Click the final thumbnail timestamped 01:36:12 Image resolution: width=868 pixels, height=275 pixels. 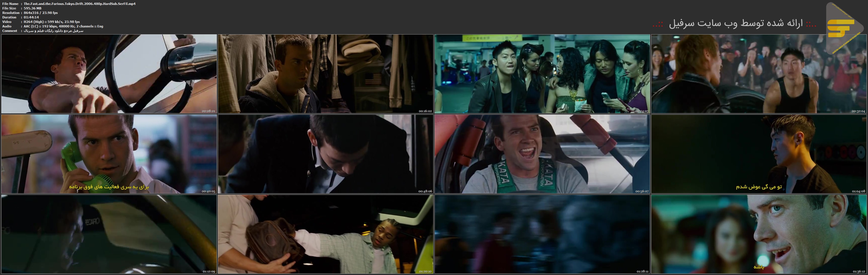pos(759,234)
